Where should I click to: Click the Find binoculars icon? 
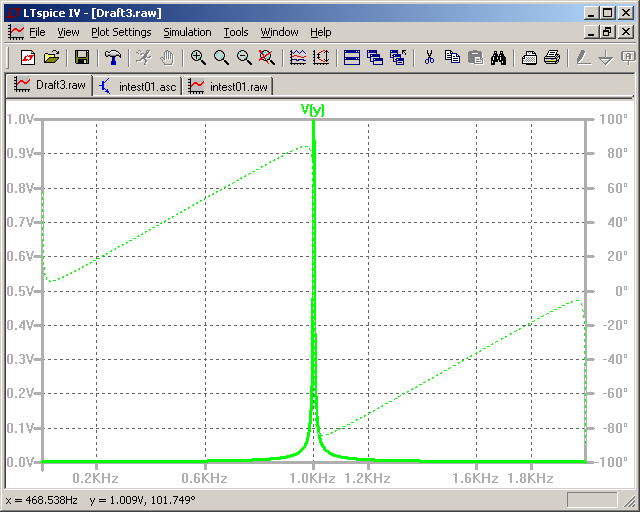tap(499, 58)
